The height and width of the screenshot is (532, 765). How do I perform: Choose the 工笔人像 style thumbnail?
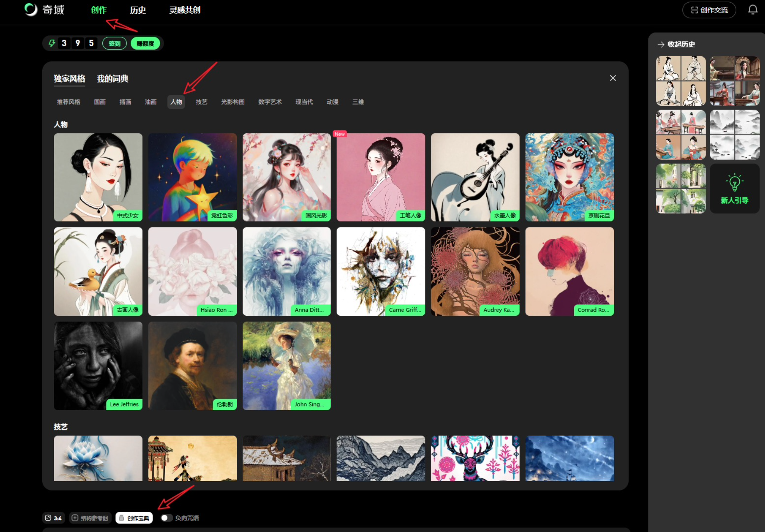381,177
